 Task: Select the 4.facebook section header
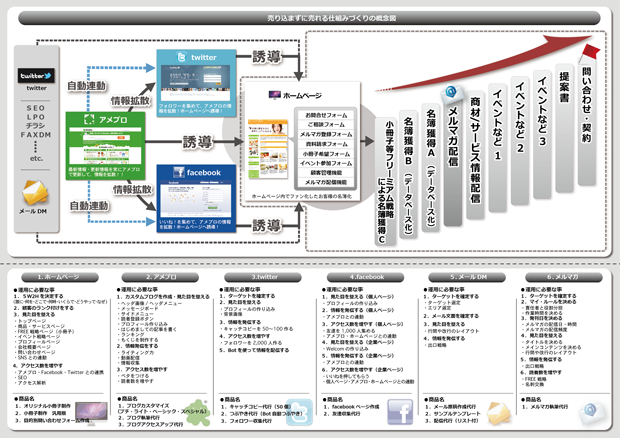coord(366,277)
